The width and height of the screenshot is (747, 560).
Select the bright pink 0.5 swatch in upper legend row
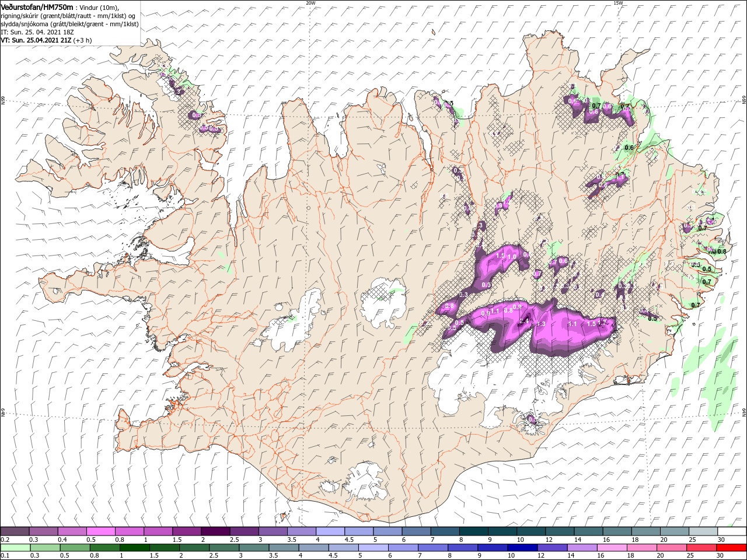(100, 531)
